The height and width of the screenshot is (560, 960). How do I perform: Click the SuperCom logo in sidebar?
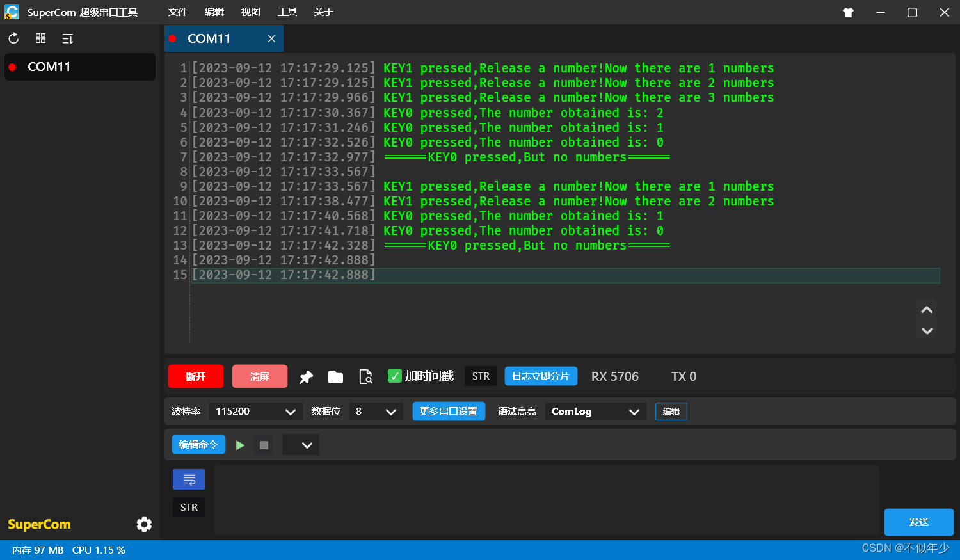[x=39, y=525]
